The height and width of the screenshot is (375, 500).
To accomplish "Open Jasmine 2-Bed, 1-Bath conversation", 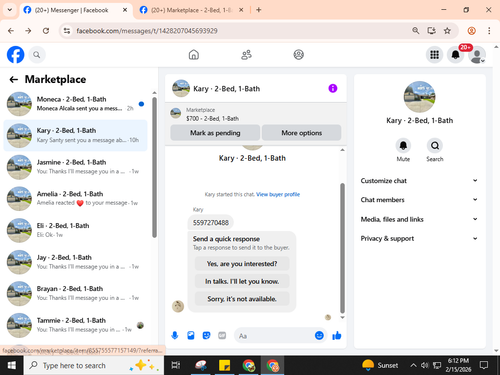I will pyautogui.click(x=75, y=167).
